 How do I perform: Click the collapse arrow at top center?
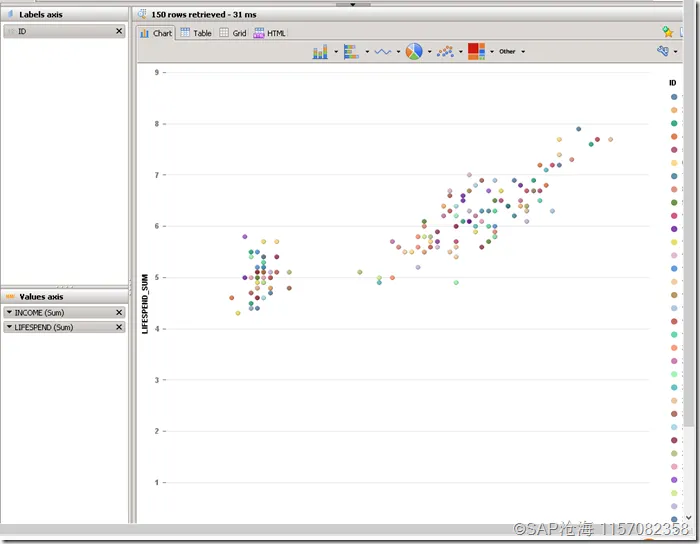tap(353, 4)
